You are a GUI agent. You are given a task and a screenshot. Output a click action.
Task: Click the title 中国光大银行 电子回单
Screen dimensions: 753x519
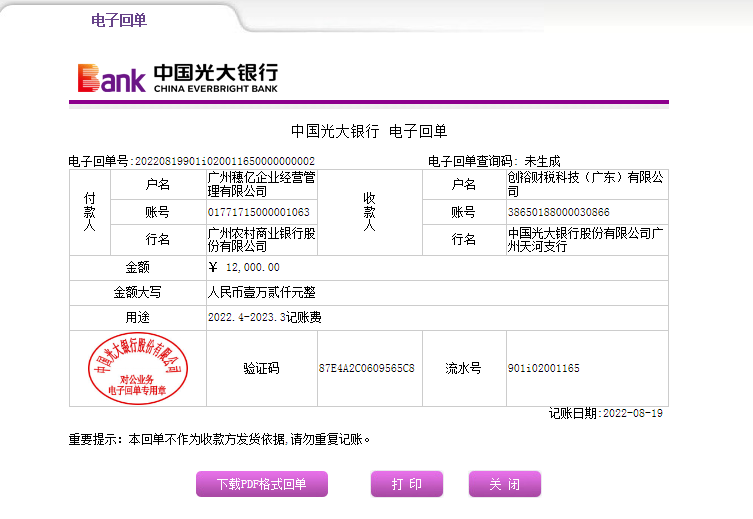pos(369,131)
